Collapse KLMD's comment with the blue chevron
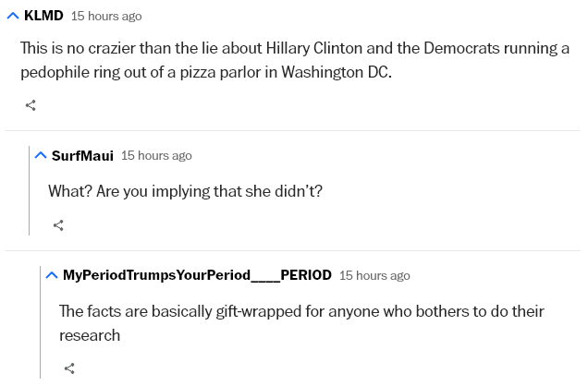This screenshot has height=386, width=588. 13,16
